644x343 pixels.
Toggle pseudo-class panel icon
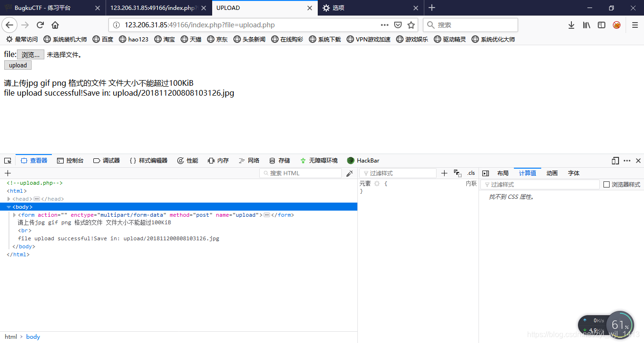pyautogui.click(x=457, y=173)
